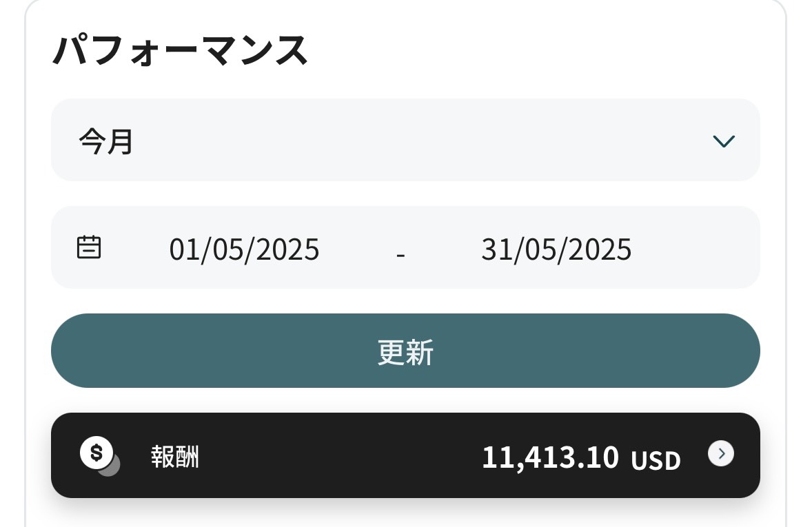Select the start date 01/05/2025
The image size is (812, 527).
click(244, 249)
